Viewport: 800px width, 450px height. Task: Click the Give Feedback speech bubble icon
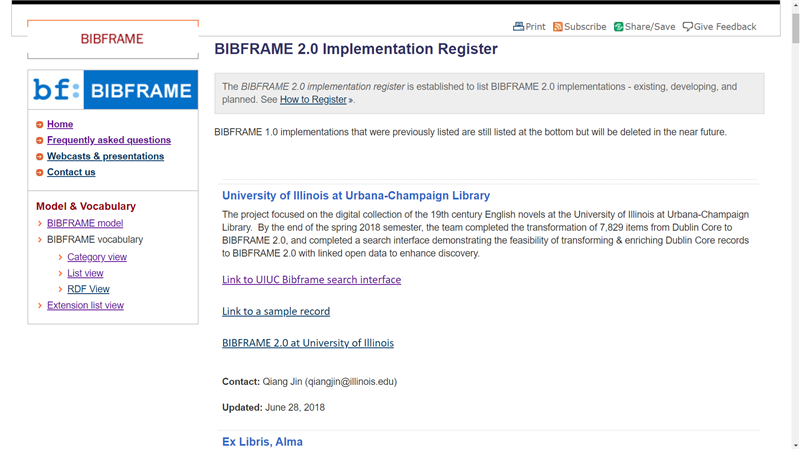tap(687, 27)
